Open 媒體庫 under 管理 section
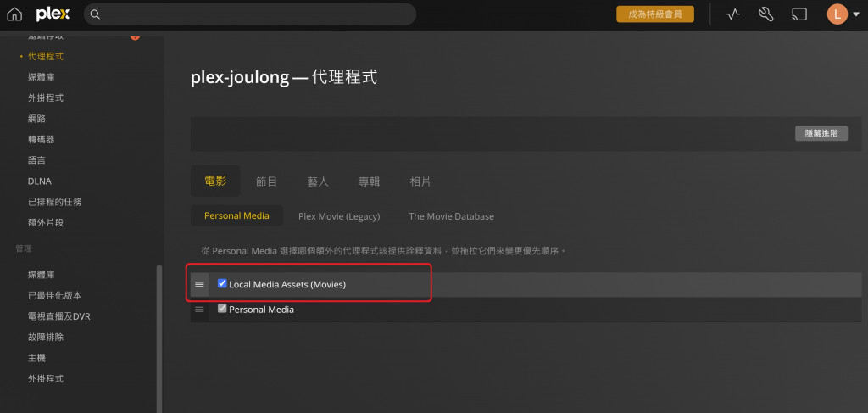The image size is (868, 413). pos(41,275)
